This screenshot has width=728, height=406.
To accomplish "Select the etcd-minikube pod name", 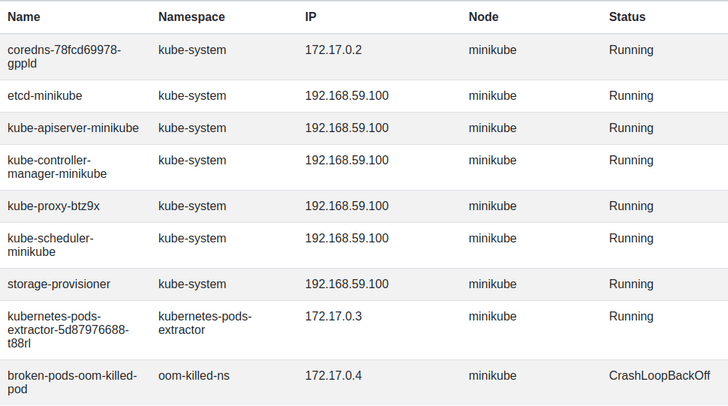I will 45,96.
